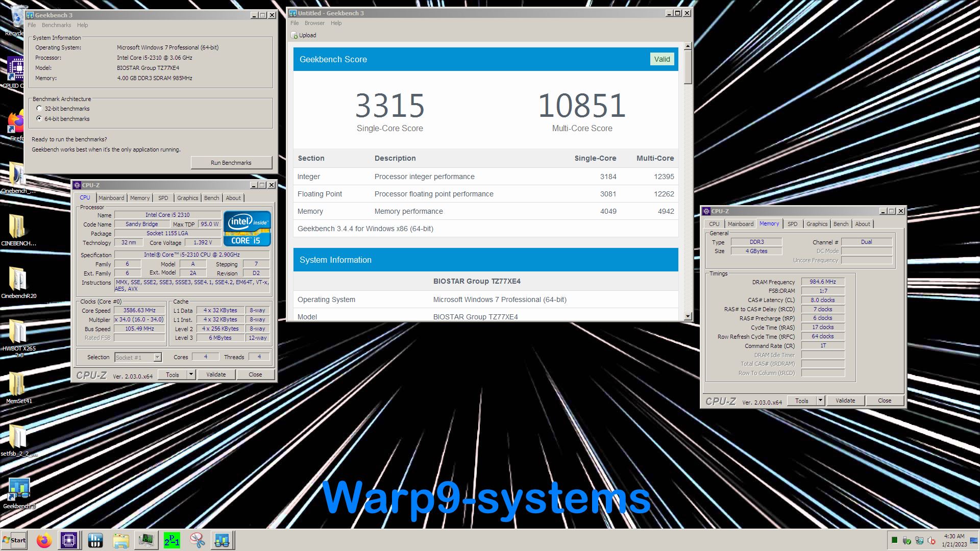
Task: Open Graphics tab in left CPU-Z
Action: 187,198
